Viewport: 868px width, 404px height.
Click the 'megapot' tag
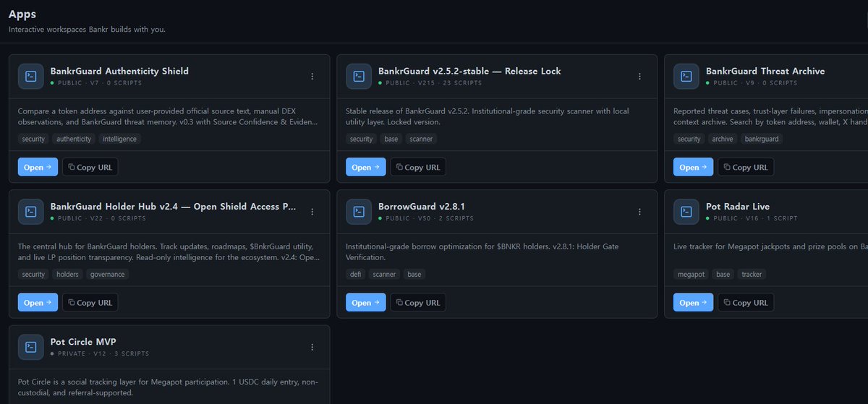[x=692, y=274]
